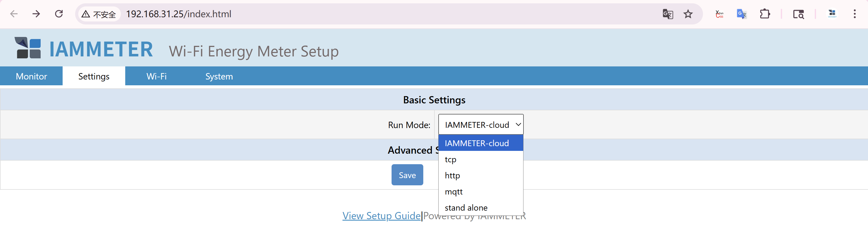Select tcp from Run Mode list

coord(450,159)
